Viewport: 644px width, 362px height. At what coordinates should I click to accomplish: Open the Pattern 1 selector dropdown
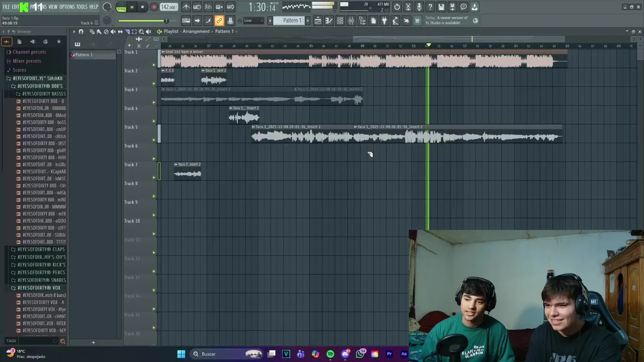click(289, 21)
